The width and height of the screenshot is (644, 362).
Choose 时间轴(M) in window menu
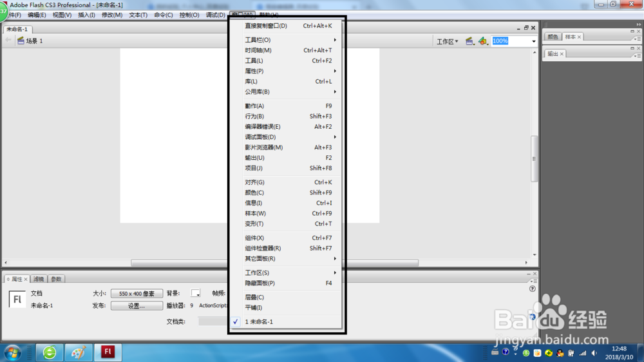tap(286, 50)
